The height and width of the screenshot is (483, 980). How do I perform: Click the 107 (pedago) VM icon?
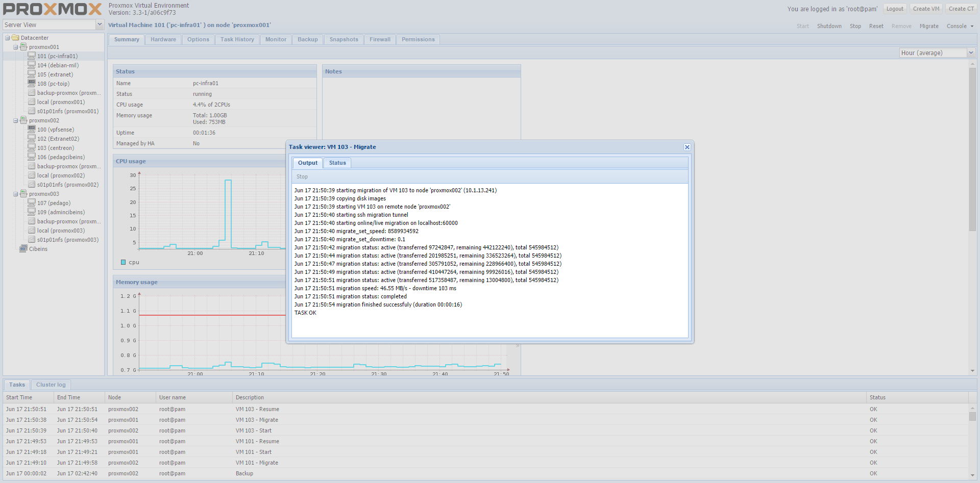point(32,203)
